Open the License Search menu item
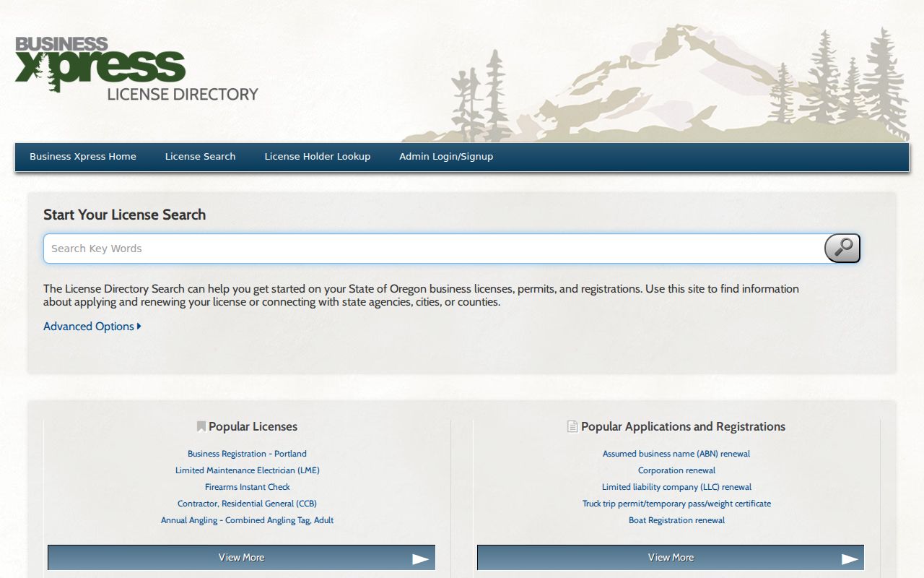Image resolution: width=924 pixels, height=578 pixels. [x=201, y=157]
